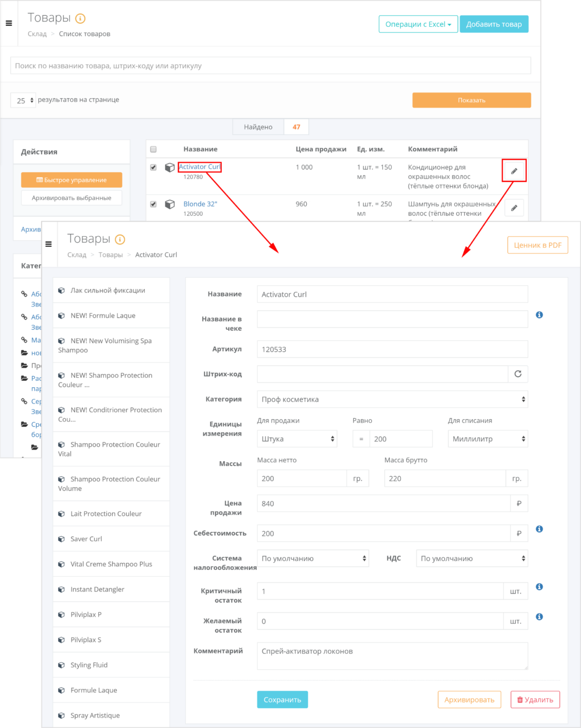Open the Система налогообложения dropdown
Screen dimensions: 581x728
[x=313, y=558]
